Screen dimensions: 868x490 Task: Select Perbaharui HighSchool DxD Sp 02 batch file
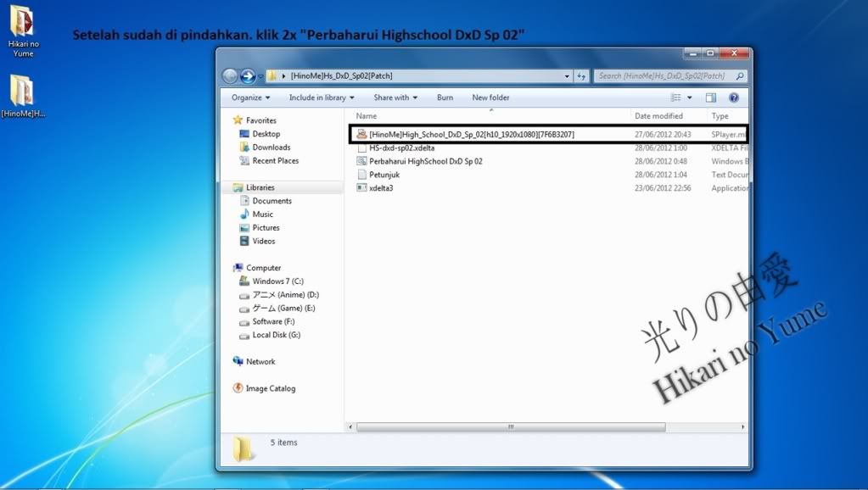[425, 161]
